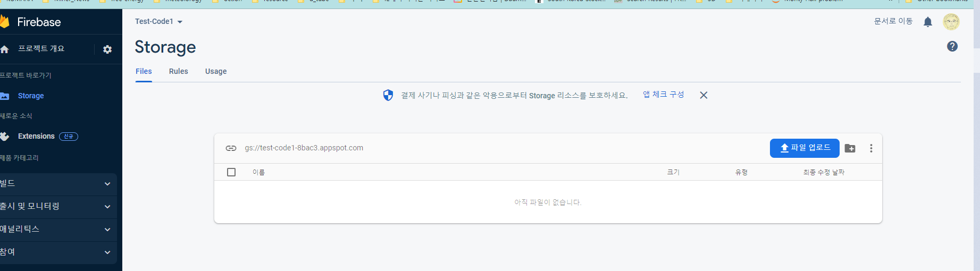
Task: Click the Storage folder icon in sidebar
Action: click(5, 96)
